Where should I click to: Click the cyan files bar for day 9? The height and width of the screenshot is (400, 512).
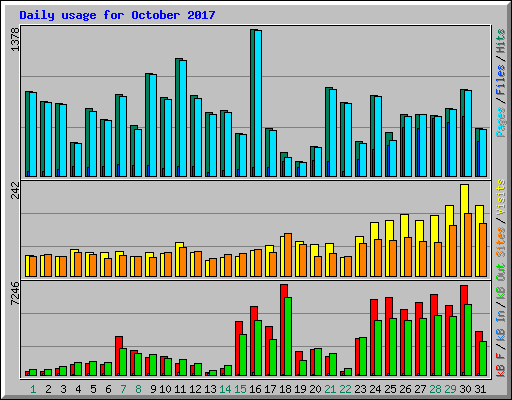153,125
